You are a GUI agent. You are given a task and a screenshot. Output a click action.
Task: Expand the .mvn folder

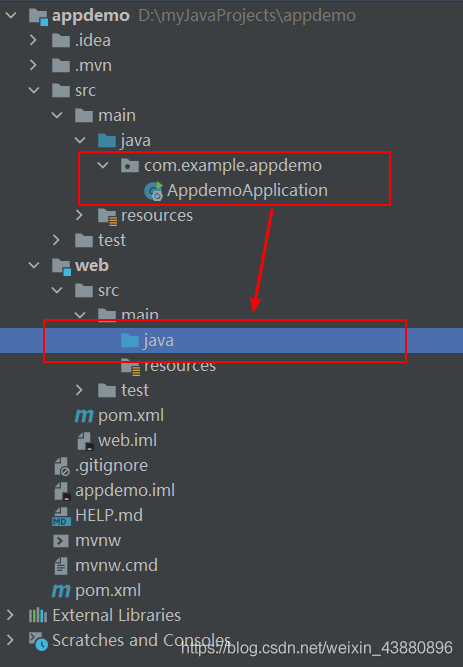coord(33,65)
